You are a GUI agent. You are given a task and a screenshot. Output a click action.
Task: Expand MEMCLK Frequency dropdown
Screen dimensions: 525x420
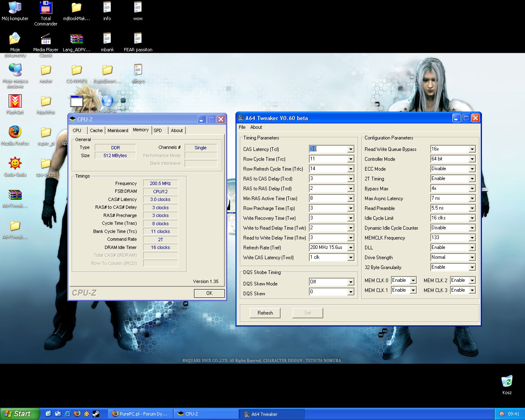point(472,238)
